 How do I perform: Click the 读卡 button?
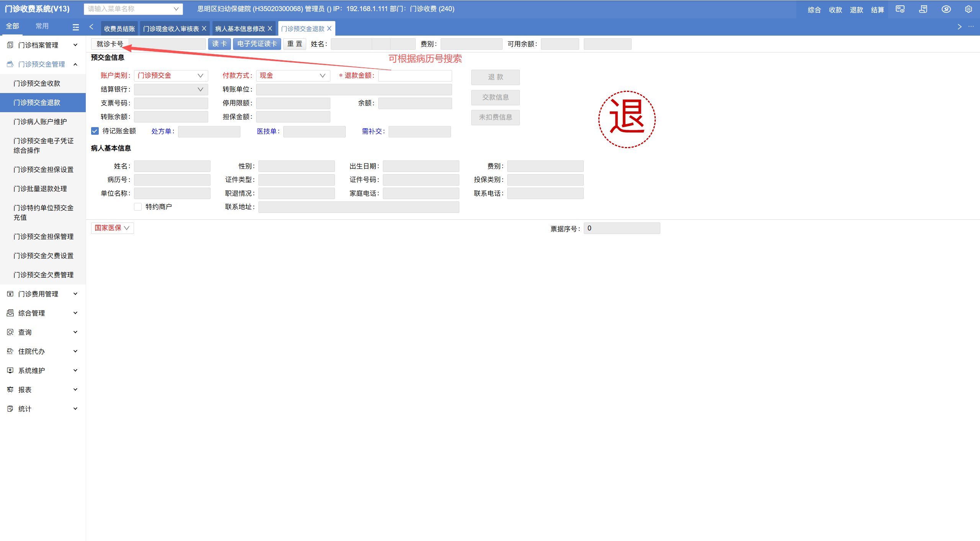(x=219, y=44)
